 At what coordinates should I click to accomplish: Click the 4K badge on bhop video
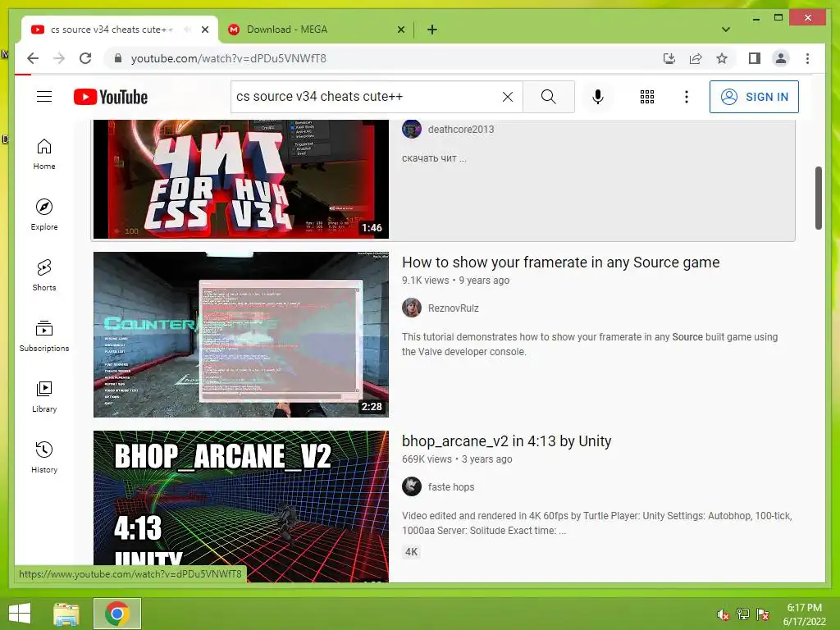tap(411, 552)
